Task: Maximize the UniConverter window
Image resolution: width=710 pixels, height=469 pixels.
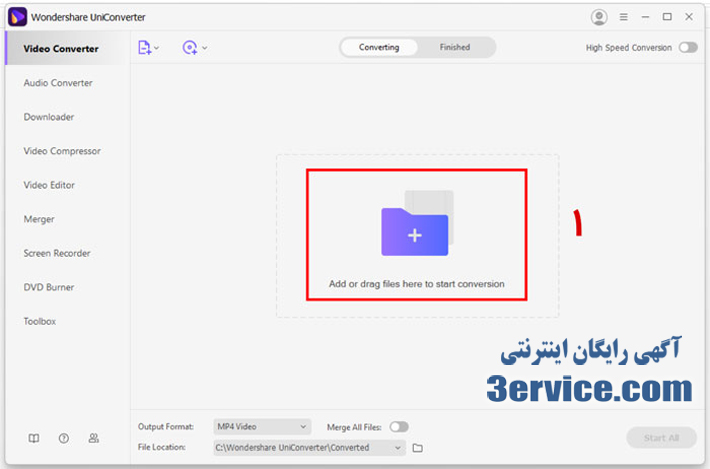Action: pos(667,17)
